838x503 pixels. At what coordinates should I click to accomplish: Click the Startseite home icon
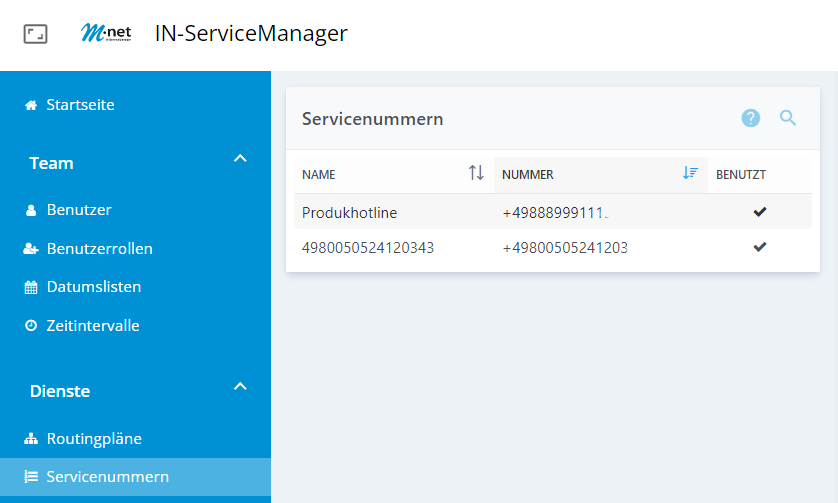pos(31,105)
